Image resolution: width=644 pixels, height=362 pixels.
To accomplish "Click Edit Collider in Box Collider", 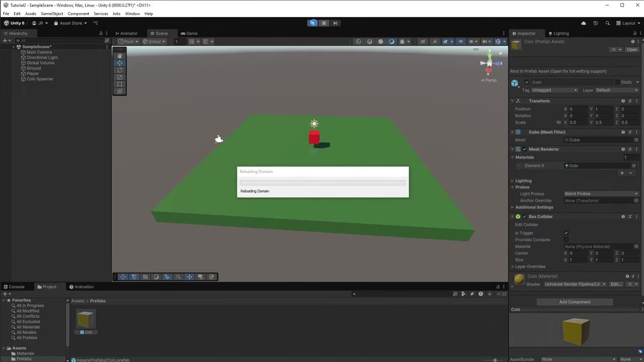I will (526, 225).
